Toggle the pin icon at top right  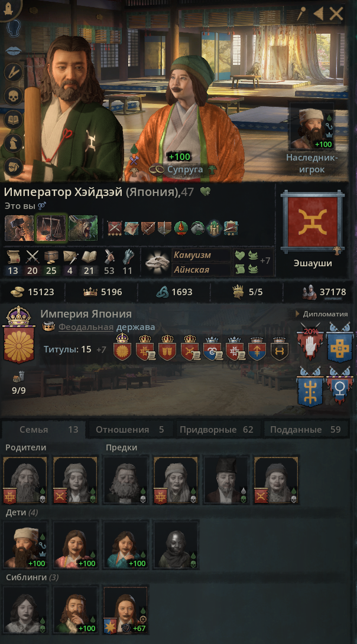click(302, 14)
